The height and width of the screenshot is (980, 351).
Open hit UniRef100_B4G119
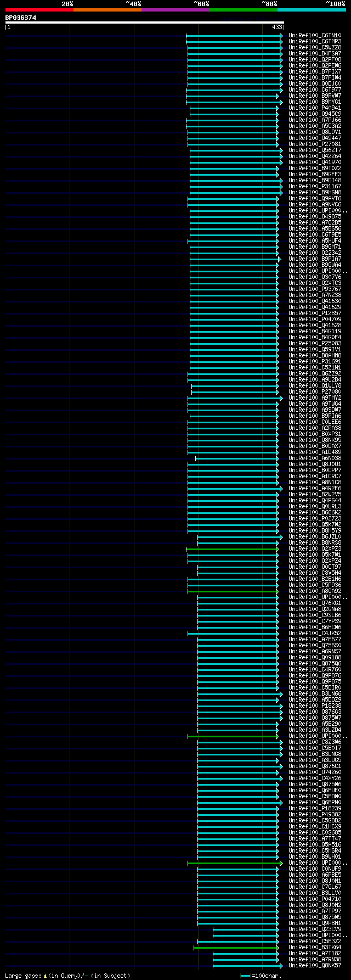pos(315,331)
